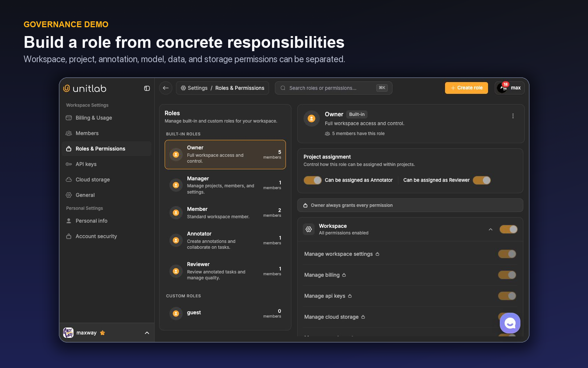Open Members settings
The image size is (588, 368).
pos(107,133)
